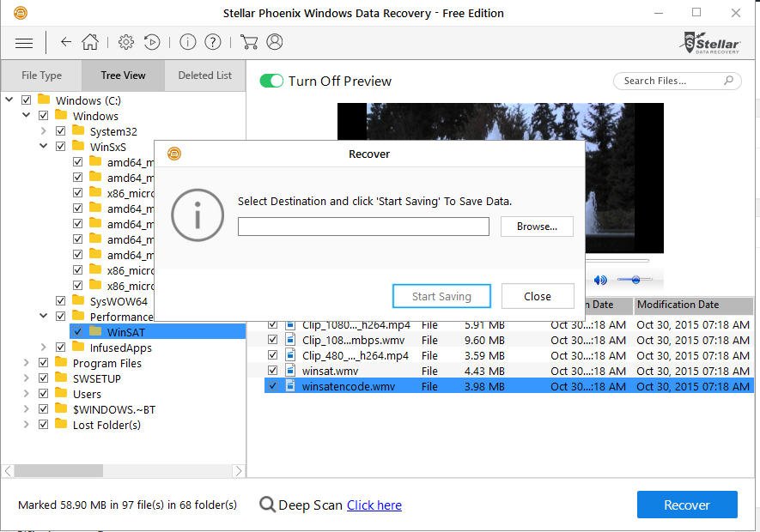Click the search magnifier icon

[x=728, y=81]
